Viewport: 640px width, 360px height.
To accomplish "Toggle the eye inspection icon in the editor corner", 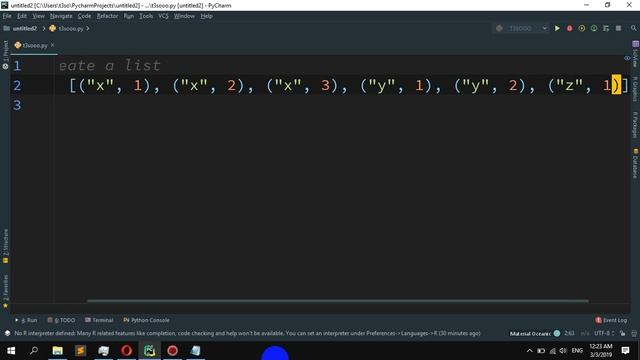I will pos(627,58).
